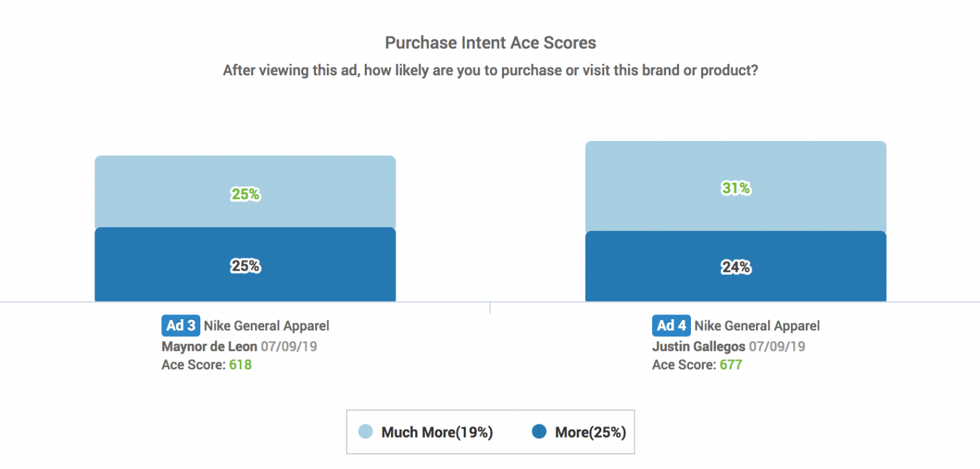This screenshot has width=980, height=469.
Task: Click the Purchase Intent Ace Scores title
Action: (490, 43)
